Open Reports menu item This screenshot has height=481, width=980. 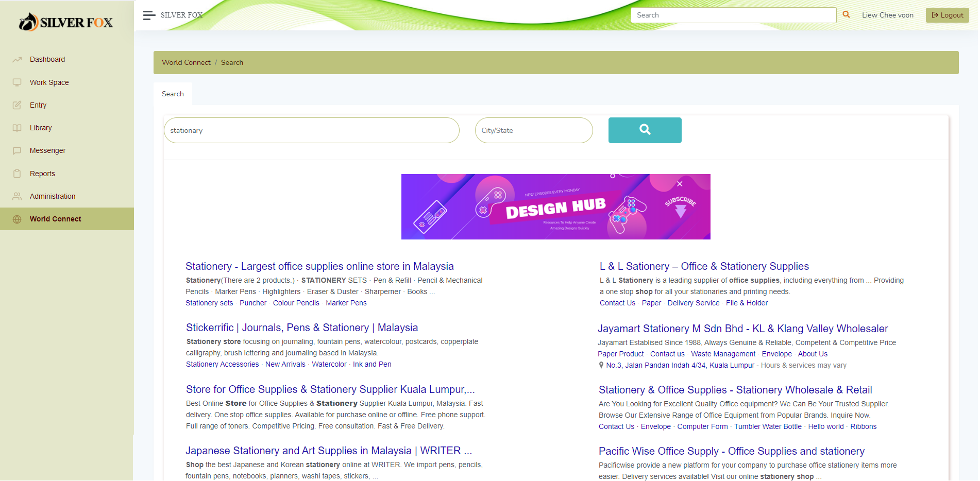pos(67,174)
